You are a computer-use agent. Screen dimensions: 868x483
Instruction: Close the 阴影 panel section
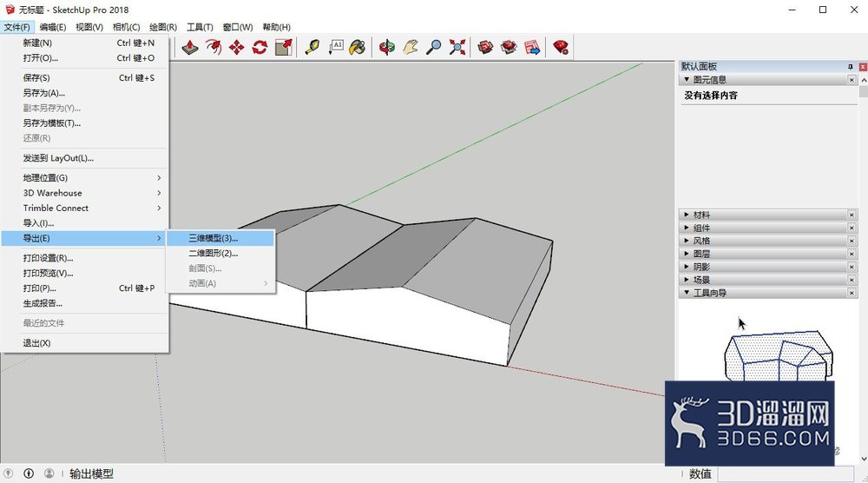point(852,267)
